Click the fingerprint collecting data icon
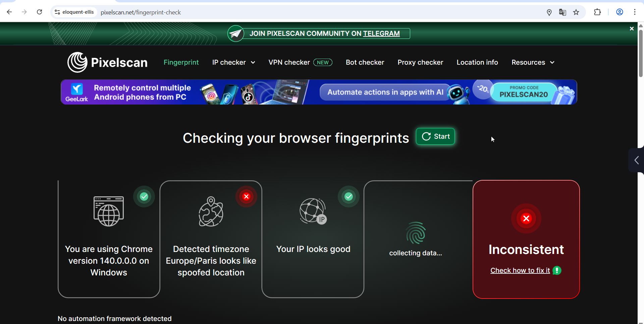This screenshot has height=324, width=644. pos(416,233)
